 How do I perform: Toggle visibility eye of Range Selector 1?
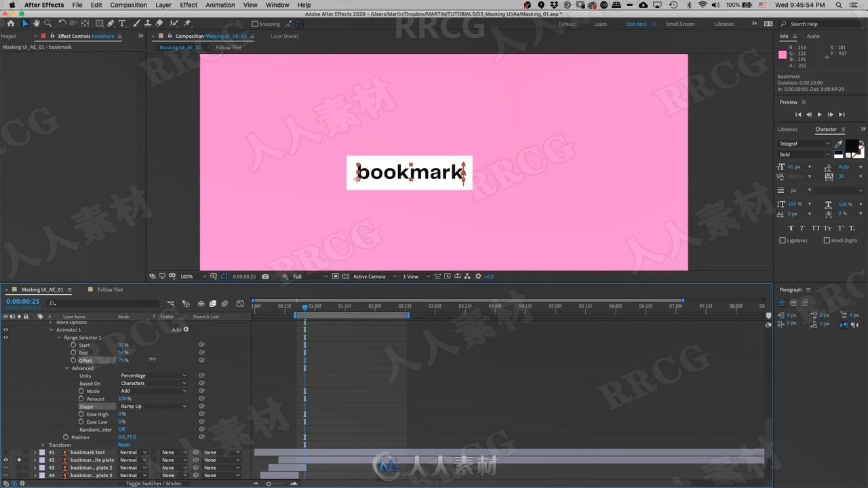5,338
